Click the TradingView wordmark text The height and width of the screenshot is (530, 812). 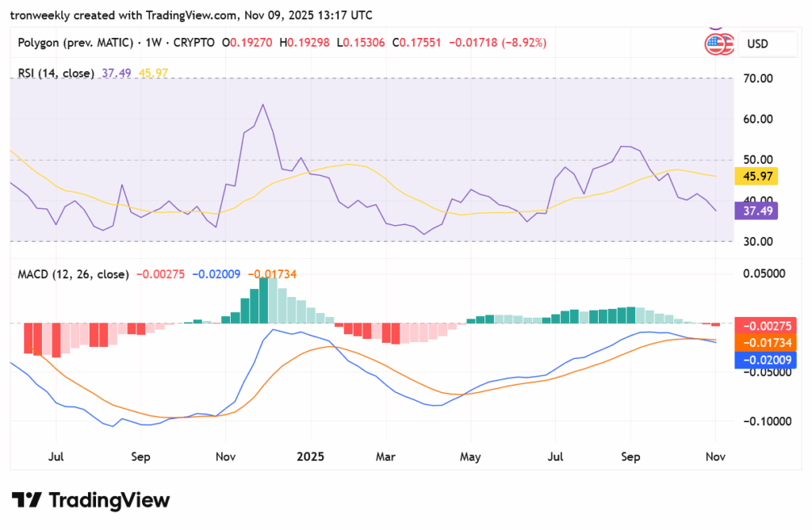(109, 501)
